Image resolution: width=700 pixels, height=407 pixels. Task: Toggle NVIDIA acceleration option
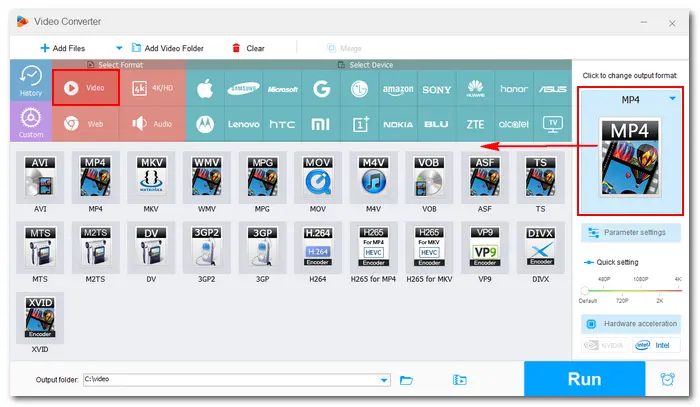[605, 345]
